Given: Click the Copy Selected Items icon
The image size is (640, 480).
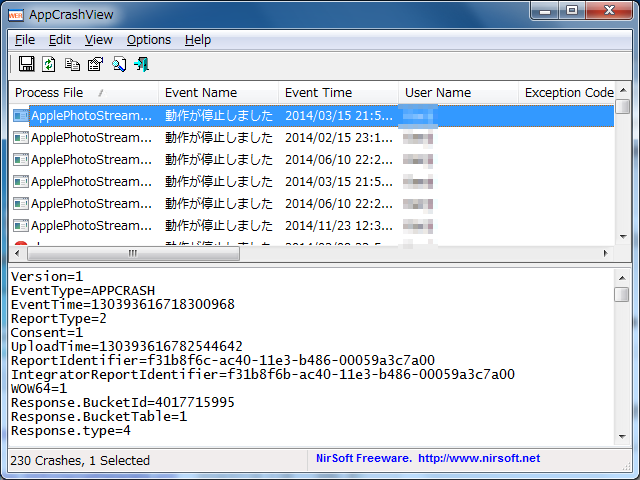Looking at the screenshot, I should coord(72,64).
